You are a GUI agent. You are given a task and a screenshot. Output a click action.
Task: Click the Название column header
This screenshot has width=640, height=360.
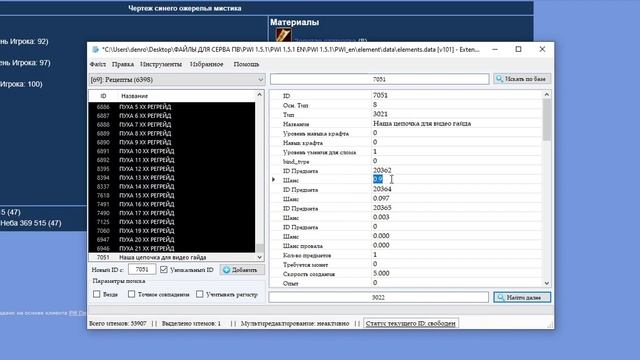point(134,96)
